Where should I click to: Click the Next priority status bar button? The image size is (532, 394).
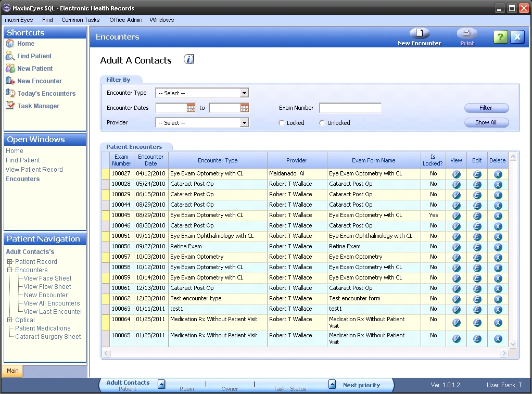(x=361, y=385)
